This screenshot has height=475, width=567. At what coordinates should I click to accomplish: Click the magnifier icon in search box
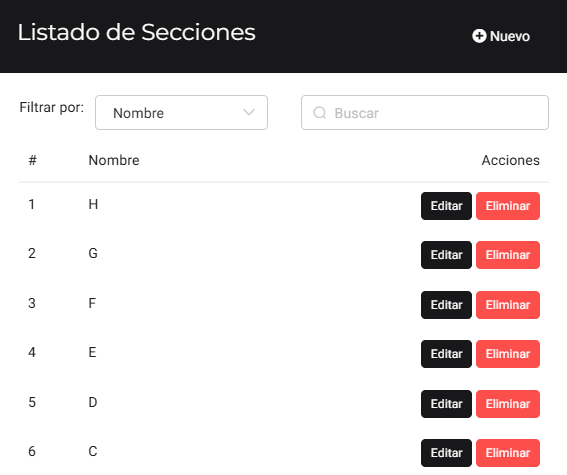click(x=320, y=113)
